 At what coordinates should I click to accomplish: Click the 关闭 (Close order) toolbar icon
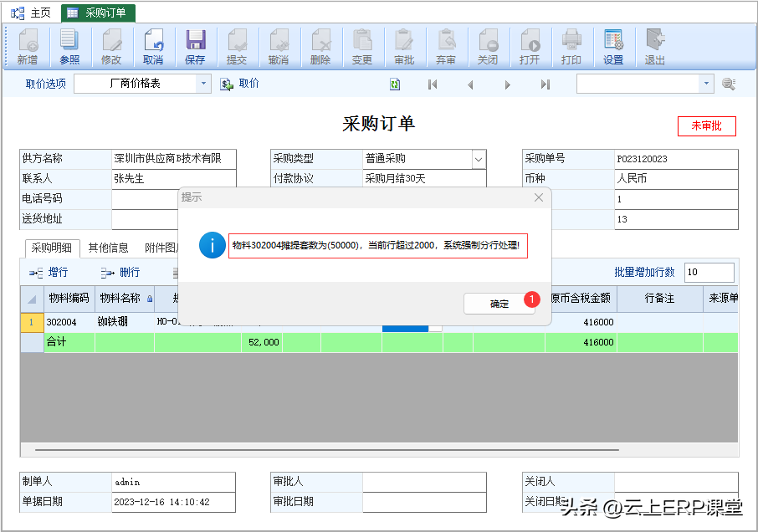(488, 47)
